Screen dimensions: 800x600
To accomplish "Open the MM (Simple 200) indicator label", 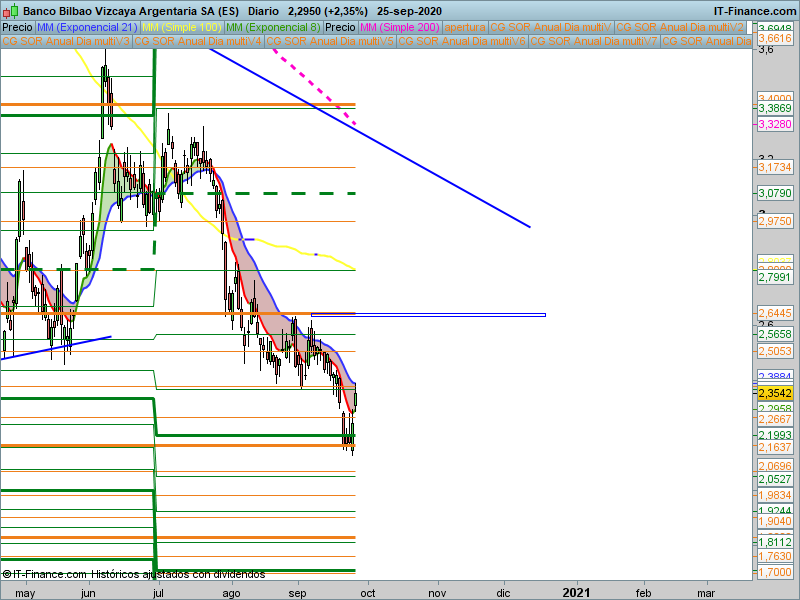I will coord(399,27).
